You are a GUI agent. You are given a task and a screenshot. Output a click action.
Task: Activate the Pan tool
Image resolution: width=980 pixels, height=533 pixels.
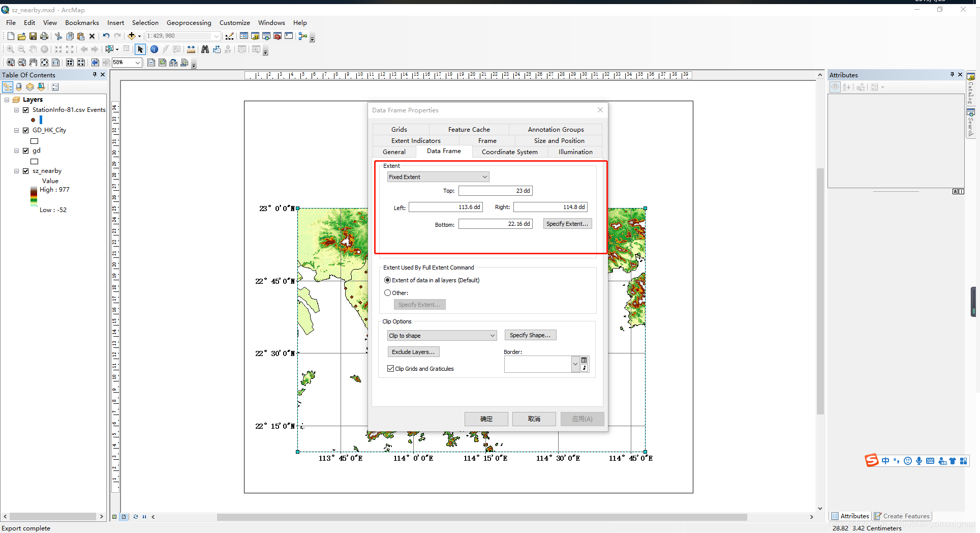click(33, 49)
